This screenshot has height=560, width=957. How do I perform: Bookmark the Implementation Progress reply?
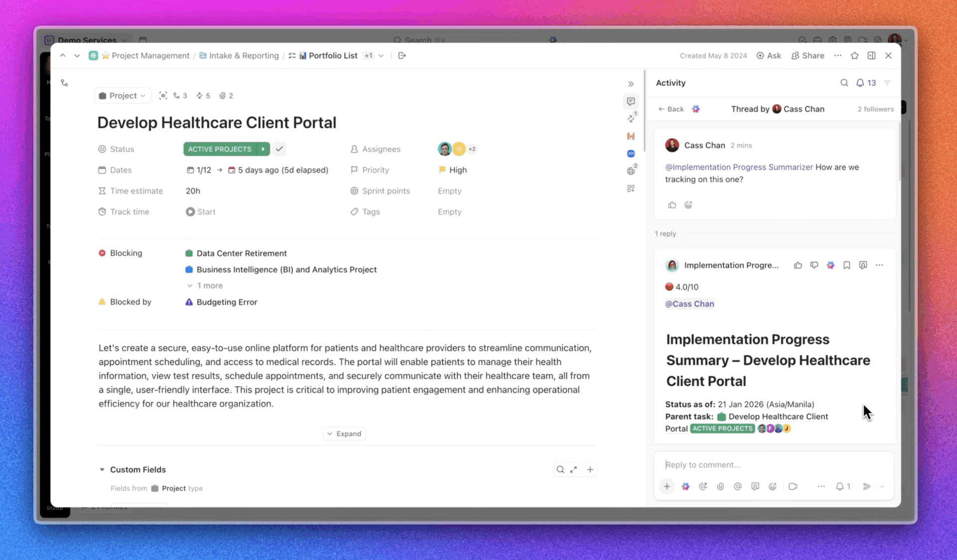click(846, 266)
